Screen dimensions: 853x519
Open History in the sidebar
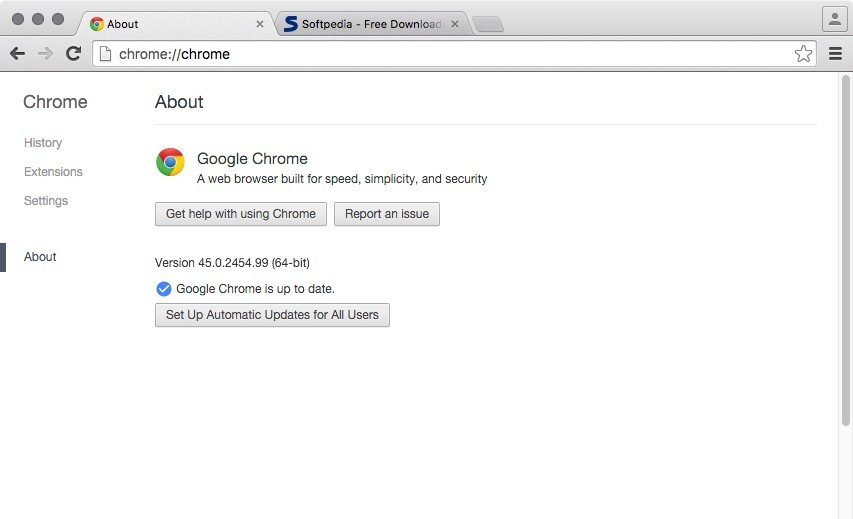(x=43, y=143)
